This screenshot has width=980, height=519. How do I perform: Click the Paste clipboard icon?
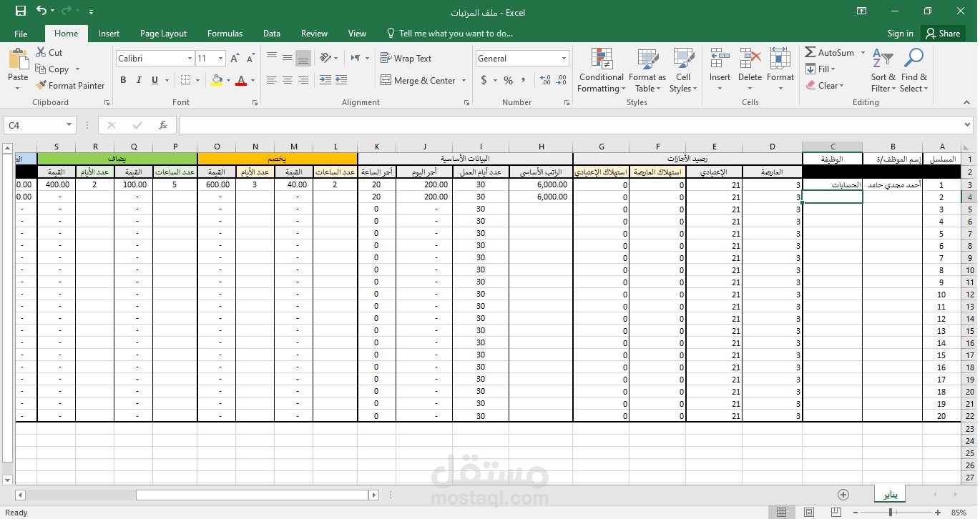click(18, 59)
